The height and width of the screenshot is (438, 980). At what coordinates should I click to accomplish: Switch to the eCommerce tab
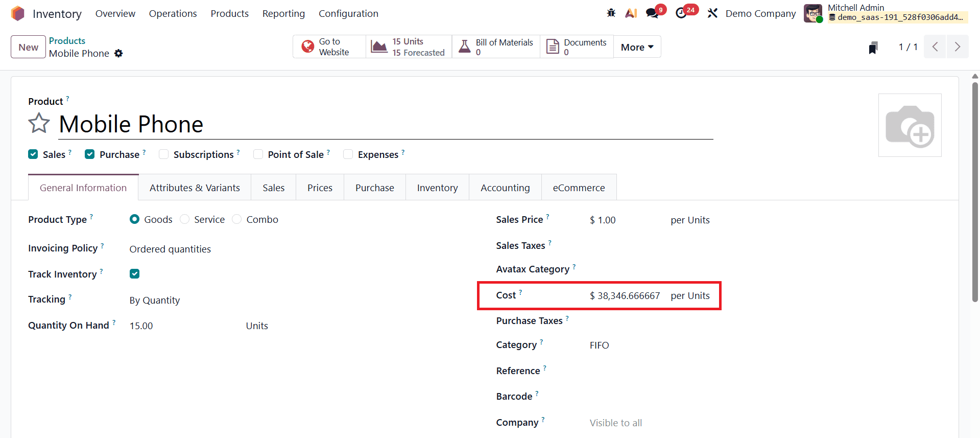[579, 188]
